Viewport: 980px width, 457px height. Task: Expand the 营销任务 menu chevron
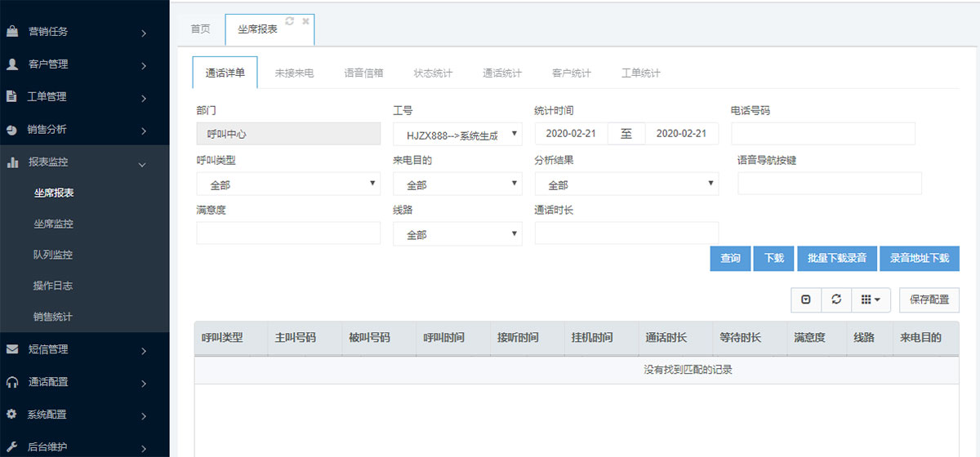(143, 33)
